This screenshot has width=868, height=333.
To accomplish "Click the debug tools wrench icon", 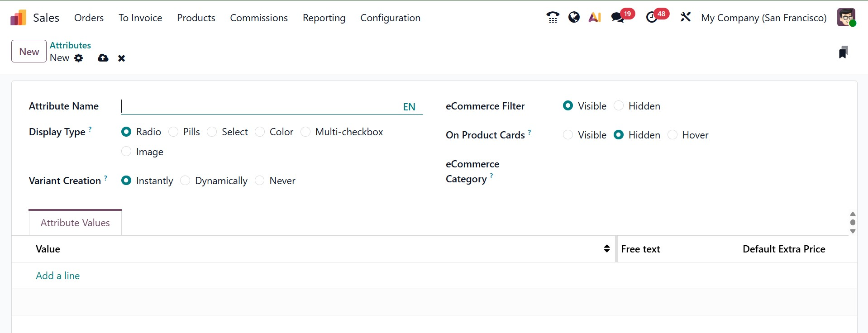I will coord(685,17).
